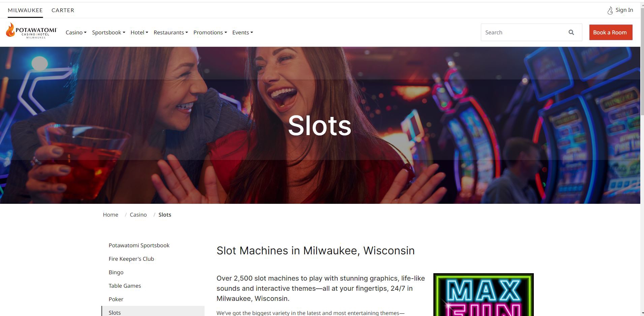The height and width of the screenshot is (316, 644).
Task: Click the magnifying glass search icon
Action: [x=571, y=32]
